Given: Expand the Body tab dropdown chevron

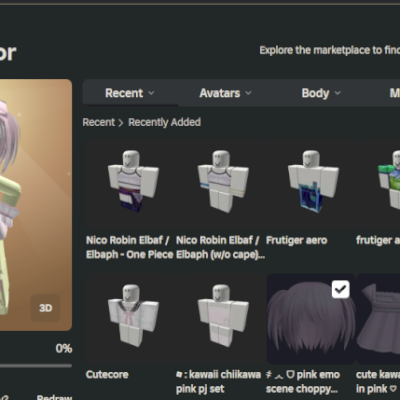Looking at the screenshot, I should [x=338, y=93].
